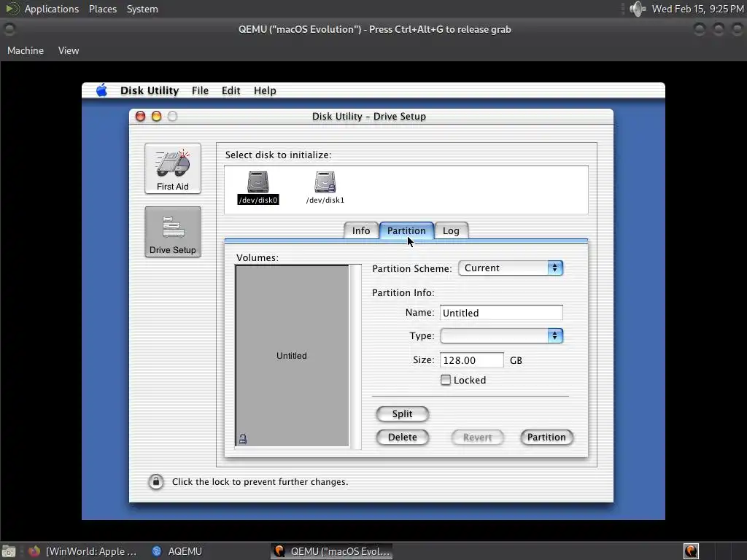Open the Help menu in Disk Utility
This screenshot has width=747, height=560.
point(264,90)
